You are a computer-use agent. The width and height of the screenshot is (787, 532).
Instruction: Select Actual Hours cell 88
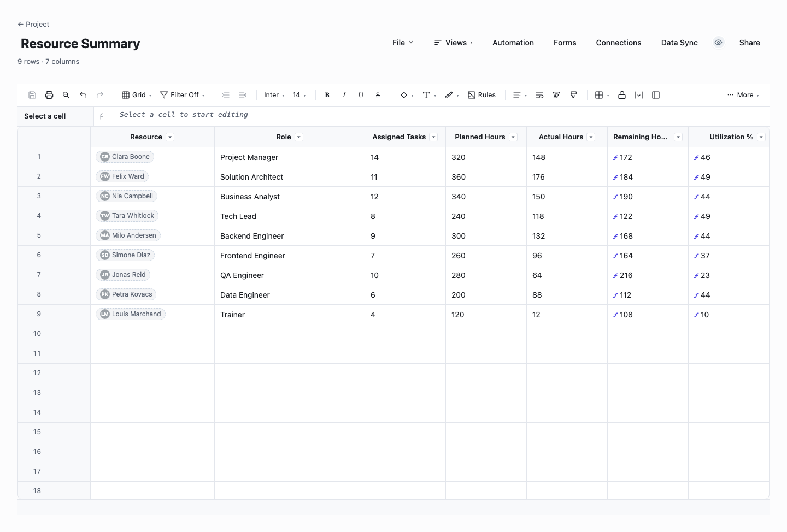pos(567,295)
